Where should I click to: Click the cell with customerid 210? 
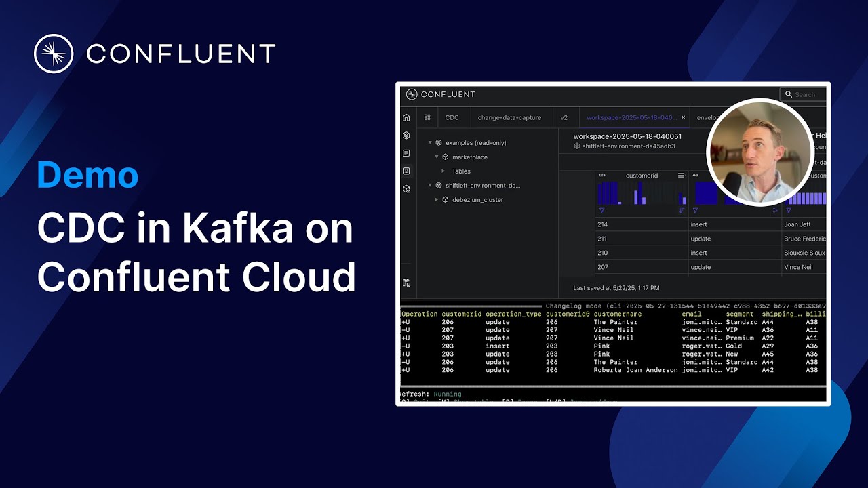pyautogui.click(x=642, y=253)
